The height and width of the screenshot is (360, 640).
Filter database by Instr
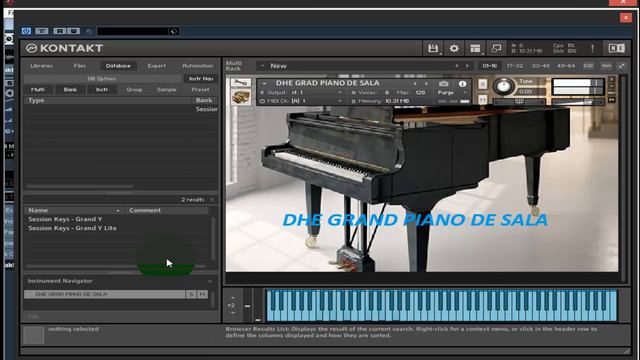tap(102, 89)
